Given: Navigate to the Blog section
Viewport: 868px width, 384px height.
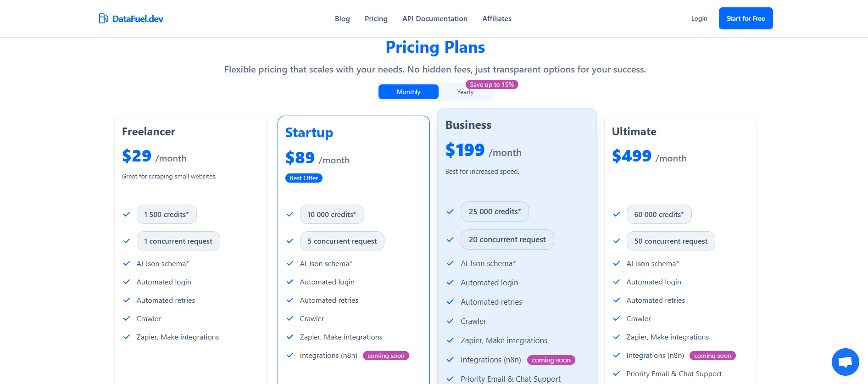Looking at the screenshot, I should 342,18.
